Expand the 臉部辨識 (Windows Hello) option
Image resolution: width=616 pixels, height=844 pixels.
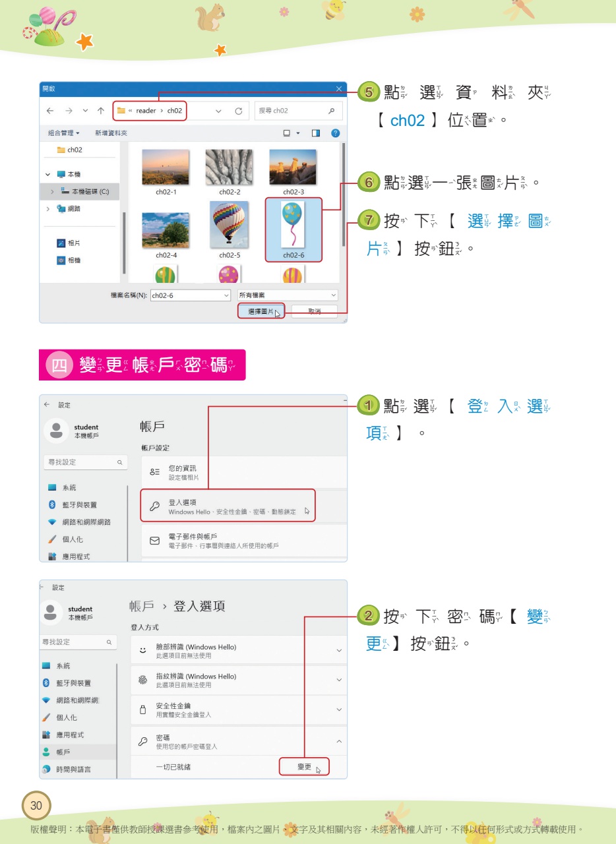(239, 651)
